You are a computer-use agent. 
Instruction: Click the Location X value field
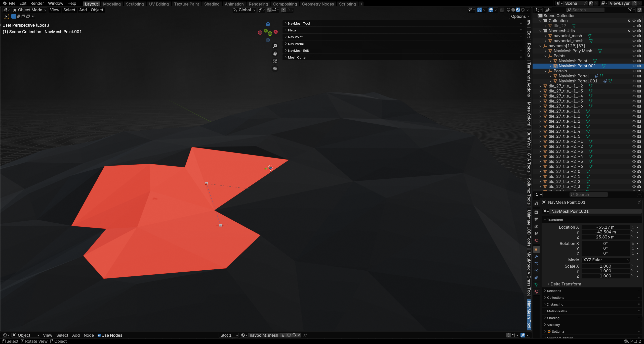(605, 227)
